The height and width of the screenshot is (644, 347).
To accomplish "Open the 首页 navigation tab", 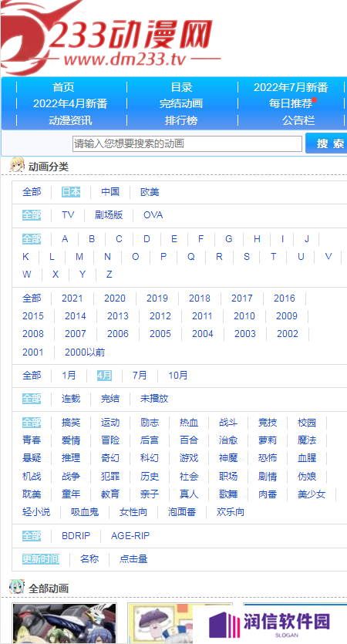I will click(64, 87).
